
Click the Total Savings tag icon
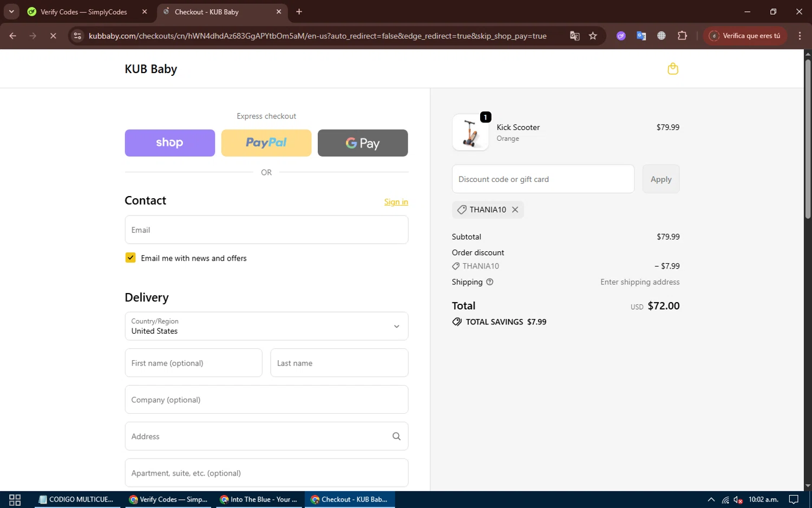(x=457, y=322)
